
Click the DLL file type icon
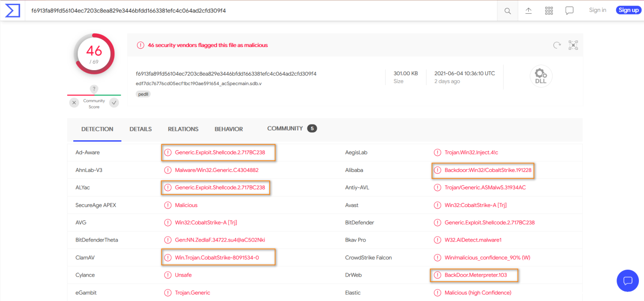click(x=541, y=77)
